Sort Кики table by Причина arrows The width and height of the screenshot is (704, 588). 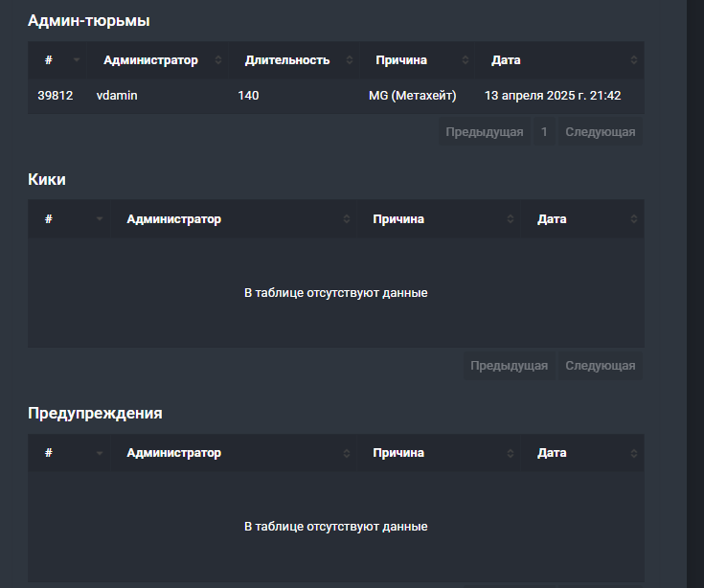point(510,219)
